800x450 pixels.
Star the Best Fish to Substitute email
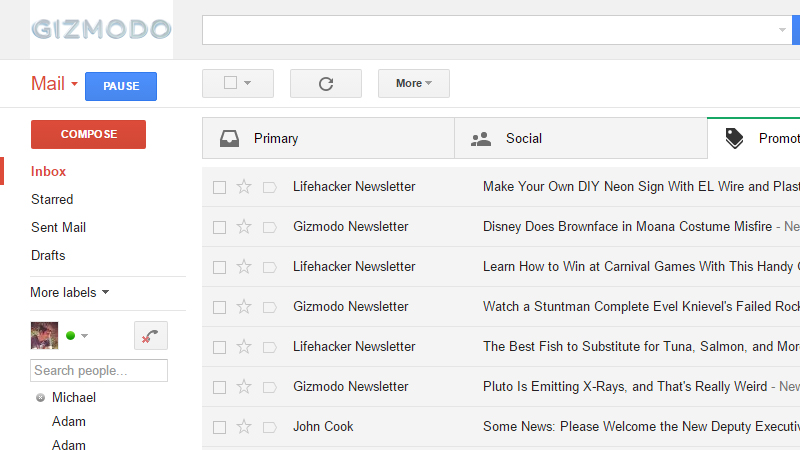point(244,347)
